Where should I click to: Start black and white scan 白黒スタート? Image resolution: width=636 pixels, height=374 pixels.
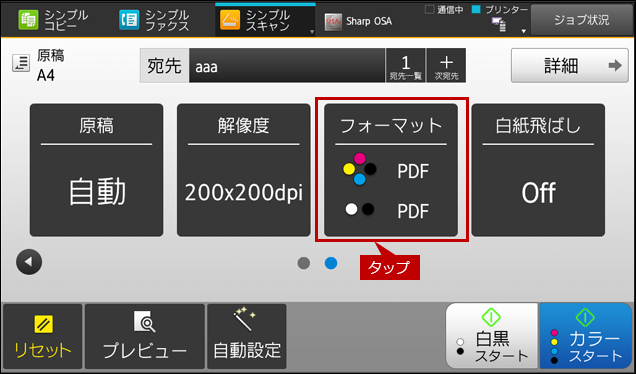492,336
